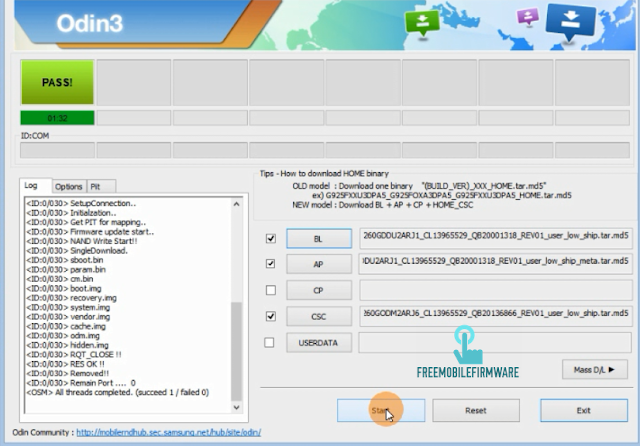Open the Odin Community samsung.net link

pyautogui.click(x=169, y=432)
